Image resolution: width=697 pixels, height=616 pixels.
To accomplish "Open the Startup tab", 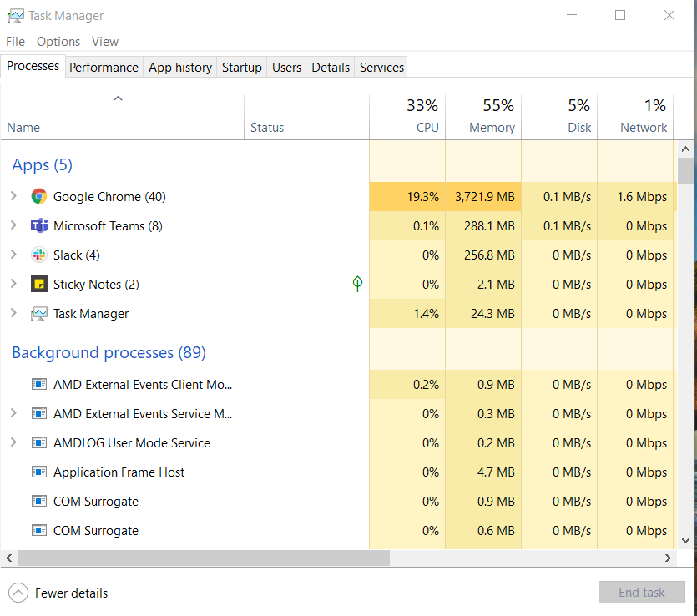I will click(242, 67).
